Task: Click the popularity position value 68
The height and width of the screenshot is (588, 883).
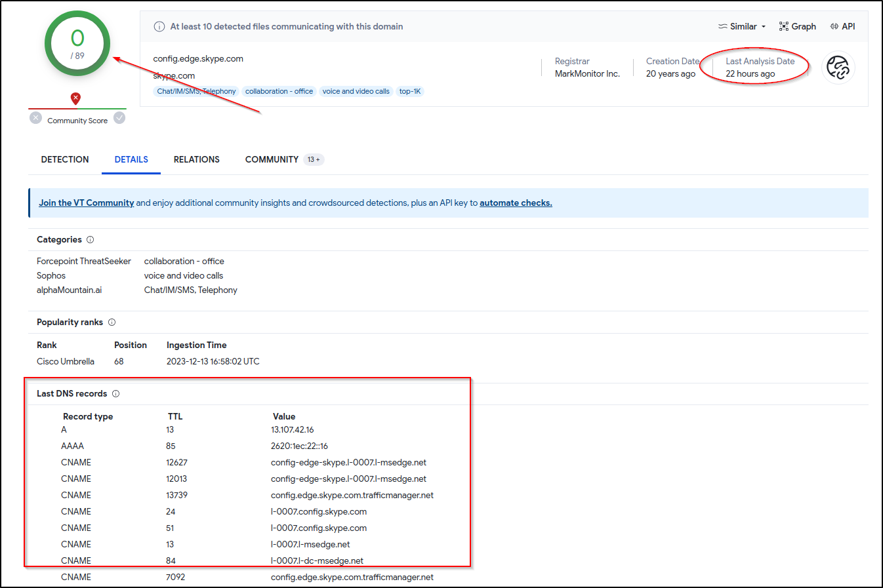Action: click(x=119, y=362)
